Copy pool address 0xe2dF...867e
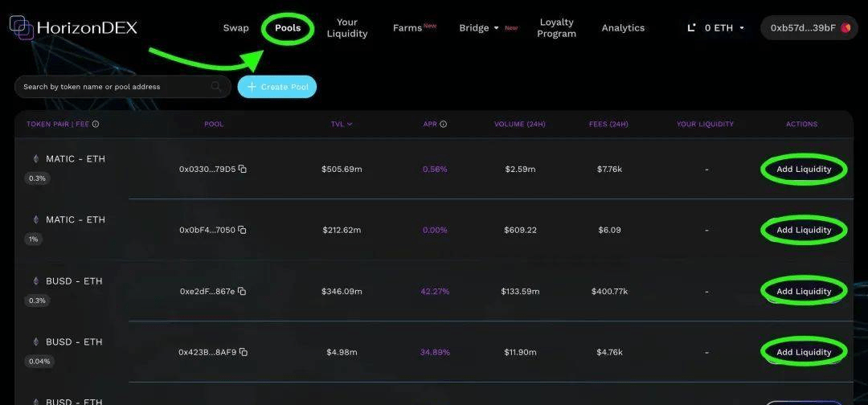The width and height of the screenshot is (868, 405). (242, 291)
